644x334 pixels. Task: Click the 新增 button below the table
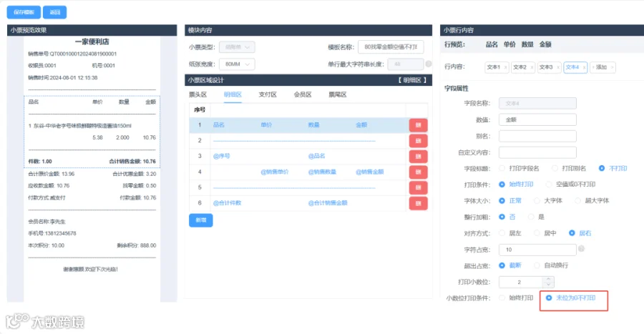201,220
